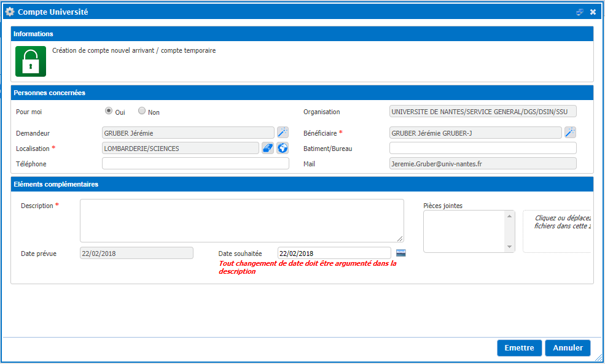Viewport: 605px width, 364px height.
Task: Click the Téléphone input field
Action: click(x=195, y=163)
